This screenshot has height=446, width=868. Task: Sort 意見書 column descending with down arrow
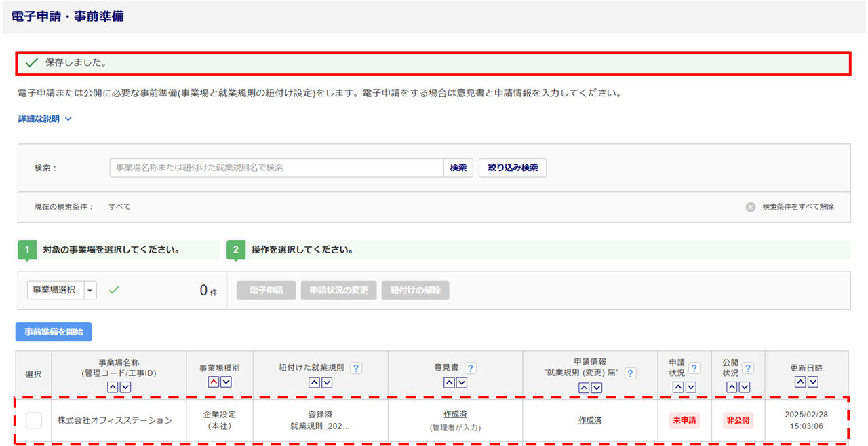point(462,382)
